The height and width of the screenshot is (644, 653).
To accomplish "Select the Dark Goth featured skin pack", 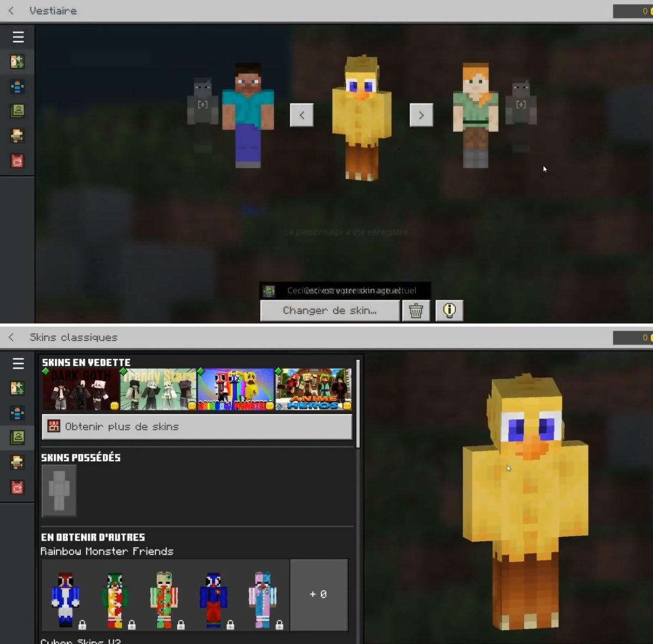I will click(x=81, y=389).
